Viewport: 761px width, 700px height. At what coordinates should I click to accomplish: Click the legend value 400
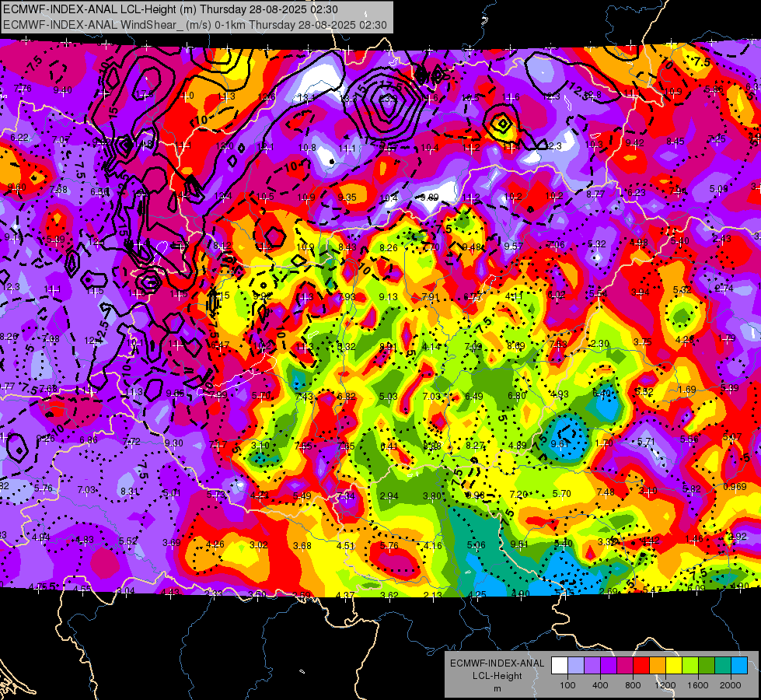click(600, 685)
